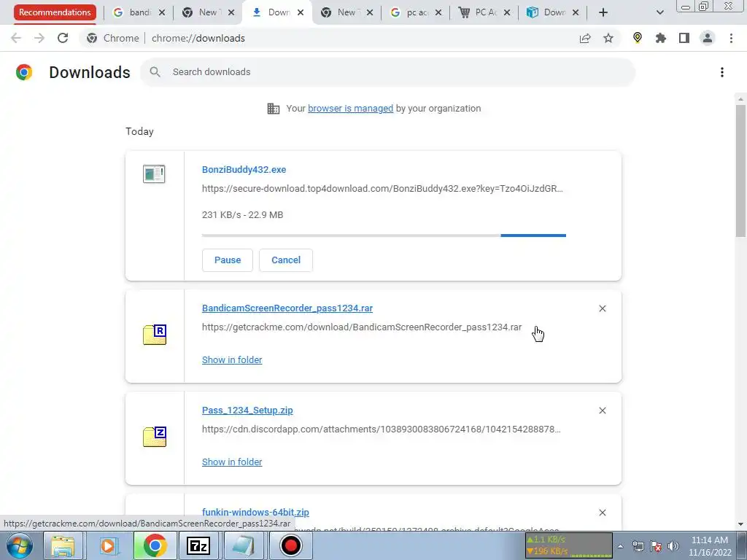Remove Pass_1234_Setup.zip entry from list
The image size is (747, 560).
pyautogui.click(x=602, y=411)
